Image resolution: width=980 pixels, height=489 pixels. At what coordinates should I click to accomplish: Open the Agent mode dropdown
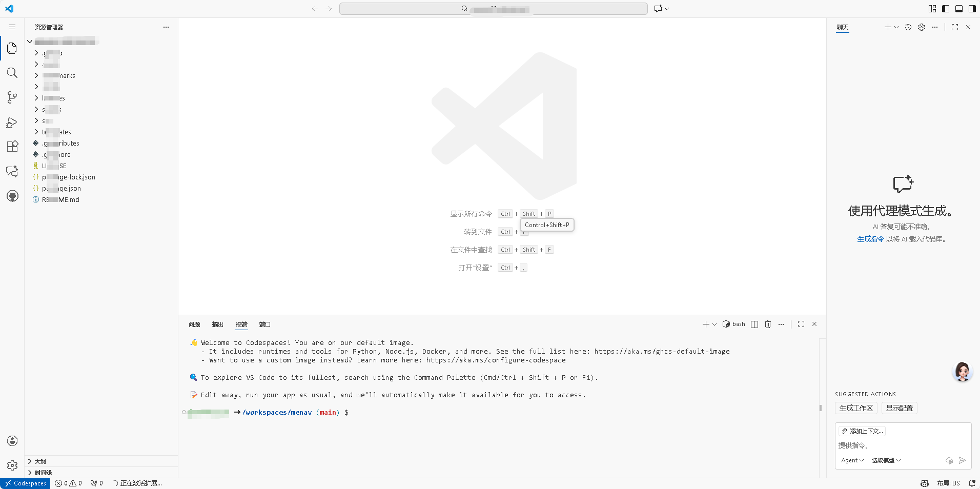coord(852,460)
